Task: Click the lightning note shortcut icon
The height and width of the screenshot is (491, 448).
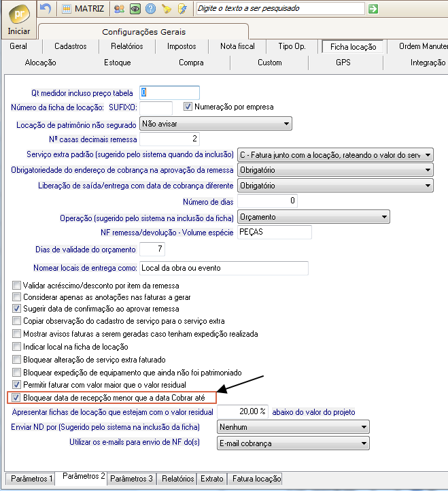Action: 182,9
